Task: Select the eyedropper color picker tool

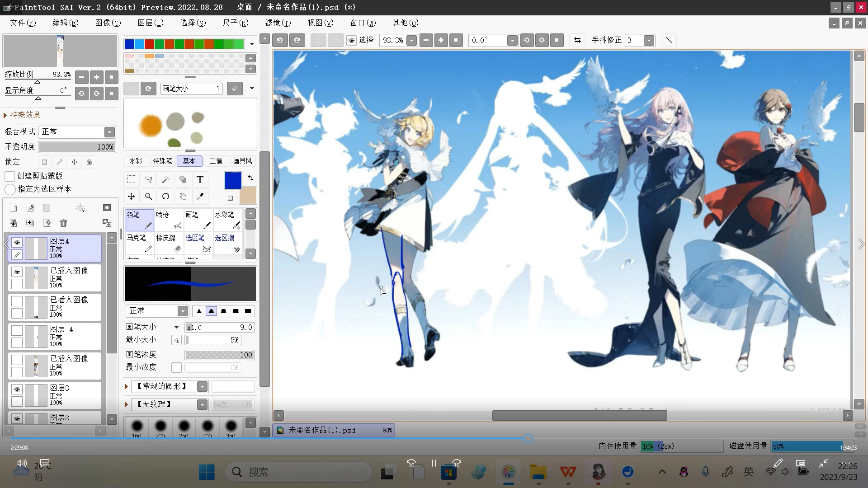Action: [200, 197]
